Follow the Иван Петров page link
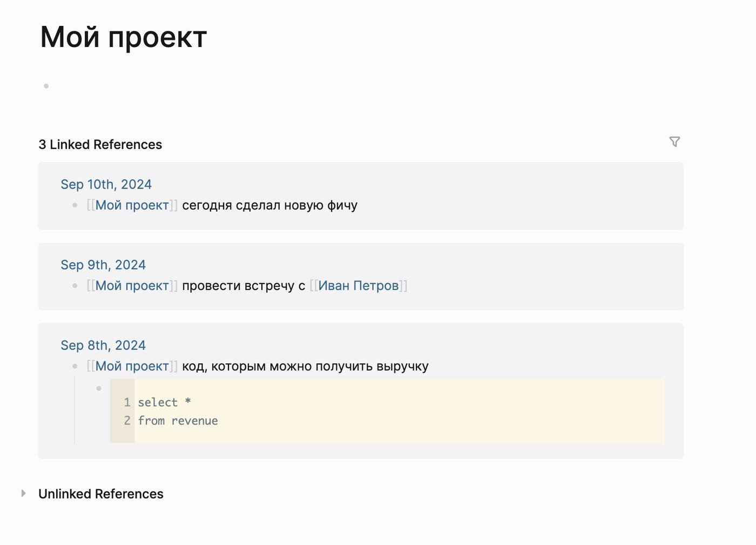The height and width of the screenshot is (545, 756). point(358,285)
